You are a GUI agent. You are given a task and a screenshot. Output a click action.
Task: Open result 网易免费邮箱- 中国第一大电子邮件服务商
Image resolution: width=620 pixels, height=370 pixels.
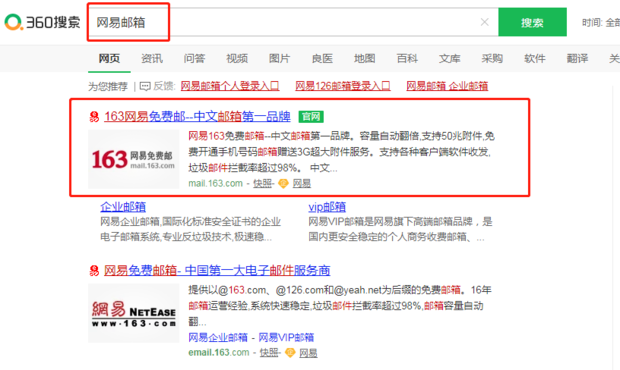[x=217, y=270]
